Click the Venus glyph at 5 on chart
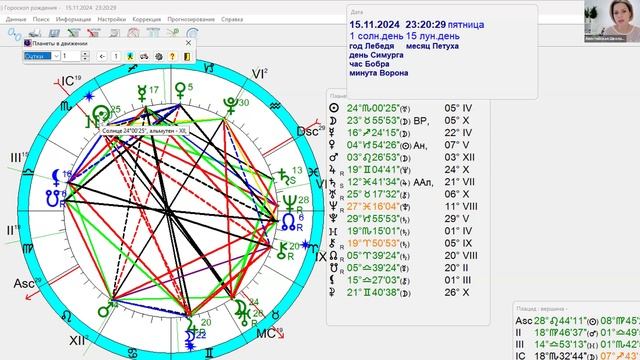 (x=180, y=91)
